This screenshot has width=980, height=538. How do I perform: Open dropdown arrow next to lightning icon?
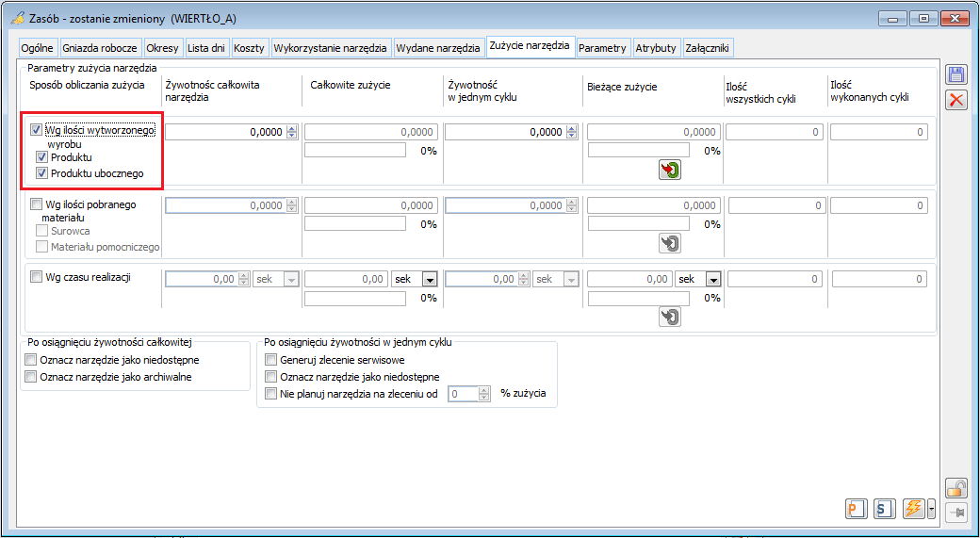tap(932, 509)
